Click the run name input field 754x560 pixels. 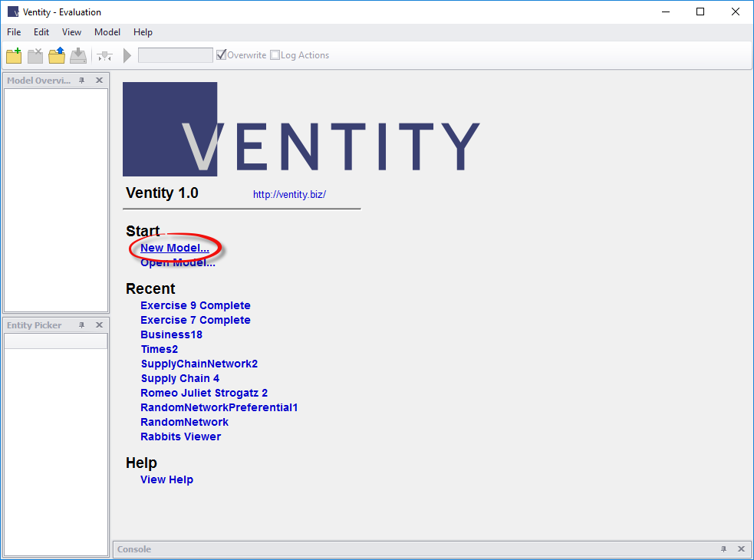tap(176, 55)
